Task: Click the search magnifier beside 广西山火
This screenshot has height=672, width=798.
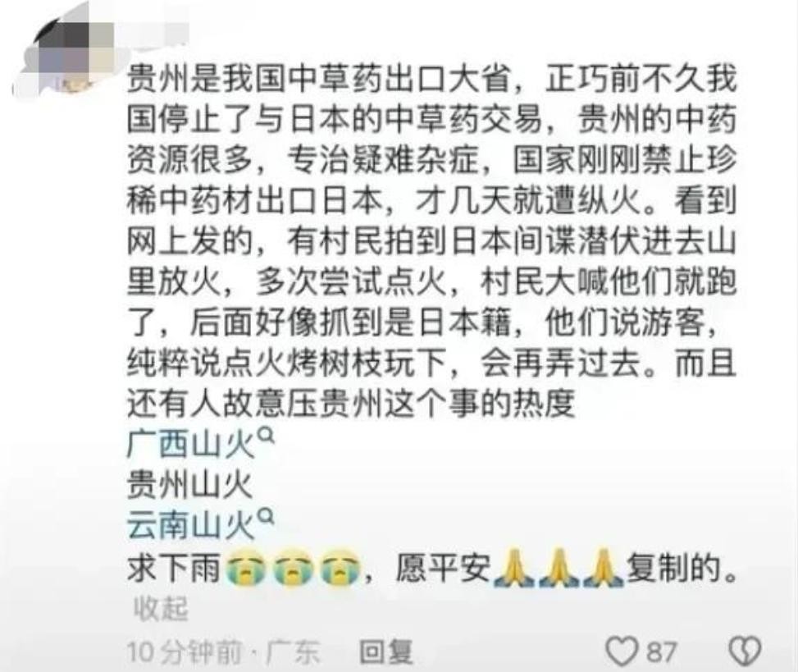Action: click(267, 437)
